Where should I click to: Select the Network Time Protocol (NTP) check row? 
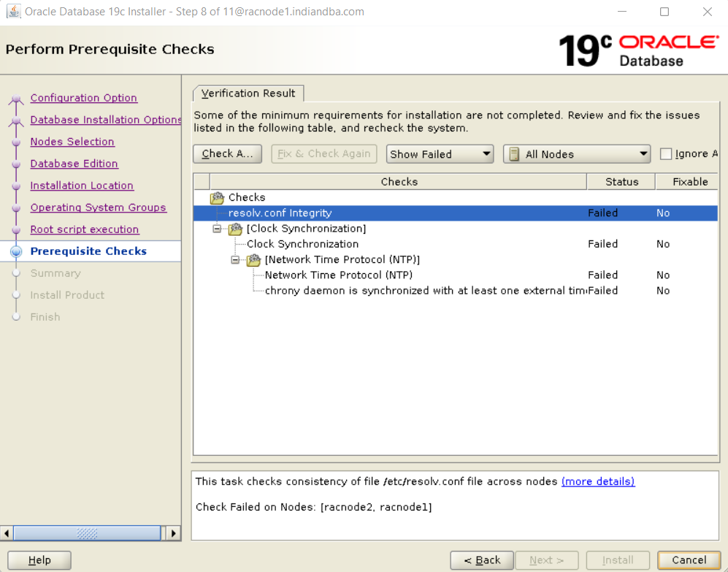[456, 275]
